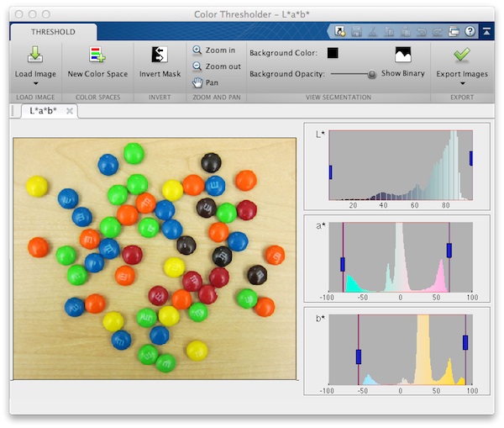
Task: Expand the Export Images dropdown arrow
Action: click(x=461, y=84)
